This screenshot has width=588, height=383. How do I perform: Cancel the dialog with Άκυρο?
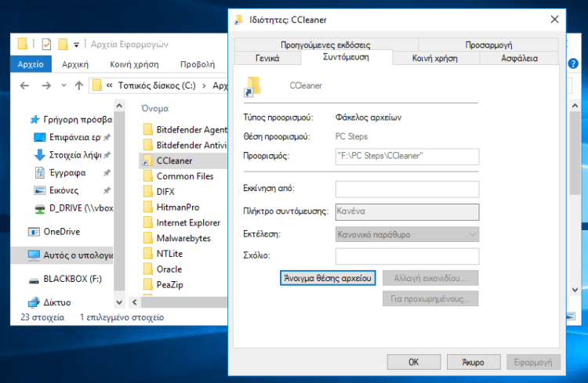click(474, 362)
